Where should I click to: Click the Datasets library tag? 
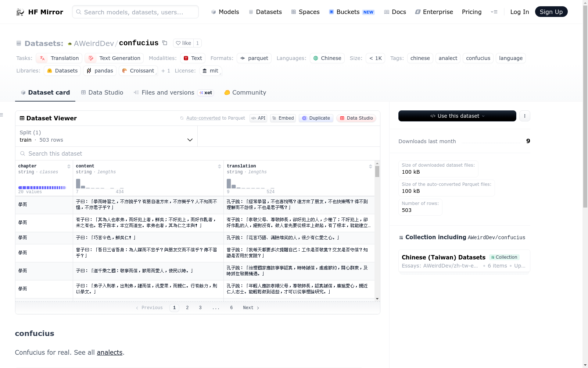click(62, 71)
